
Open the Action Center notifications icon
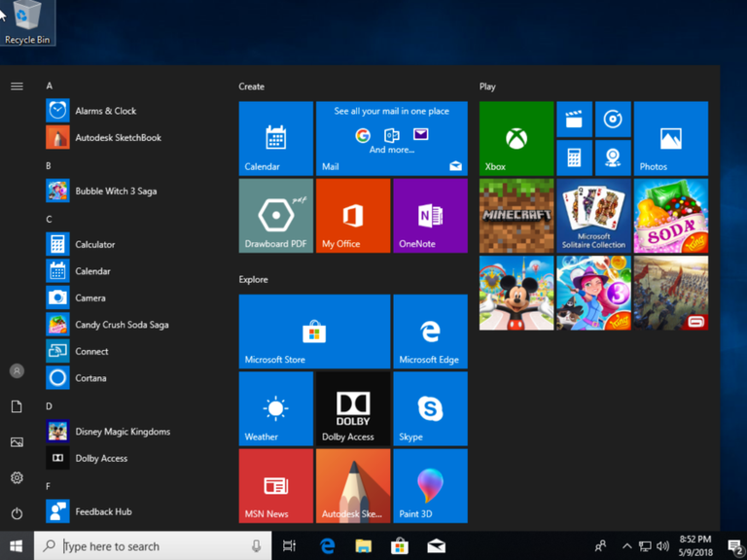coord(735,546)
